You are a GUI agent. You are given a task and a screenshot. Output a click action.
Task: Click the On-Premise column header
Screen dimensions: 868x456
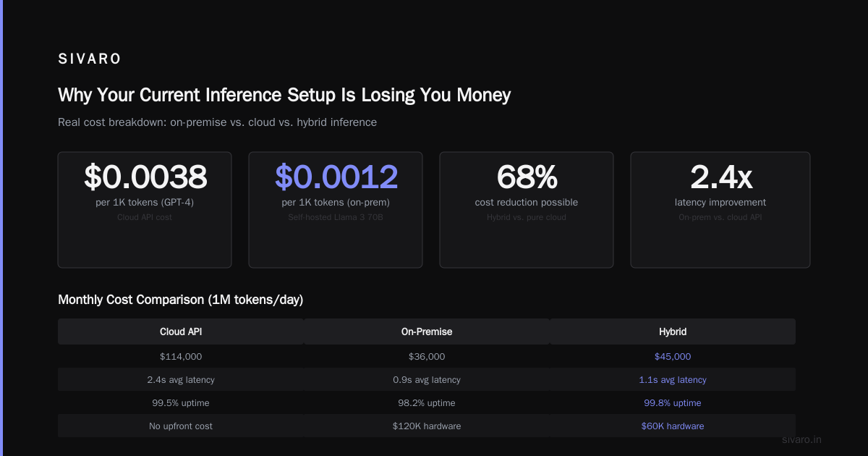tap(427, 332)
